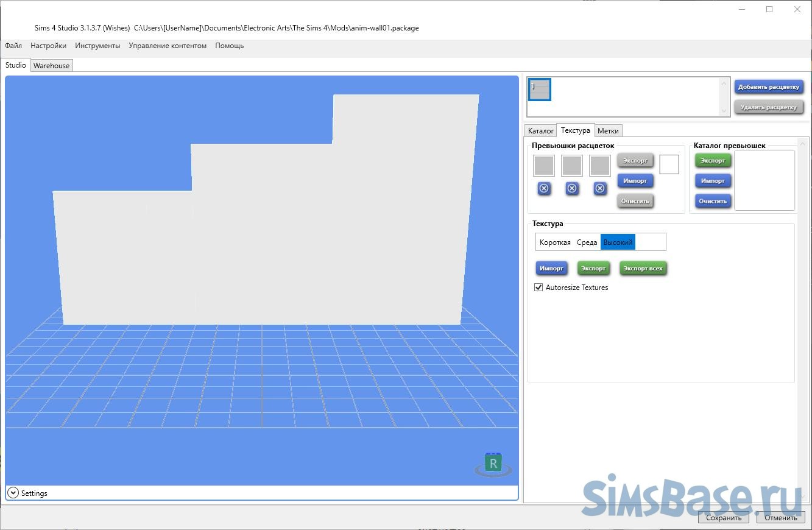The image size is (812, 530).
Task: Select the Среда wall height option
Action: click(587, 242)
